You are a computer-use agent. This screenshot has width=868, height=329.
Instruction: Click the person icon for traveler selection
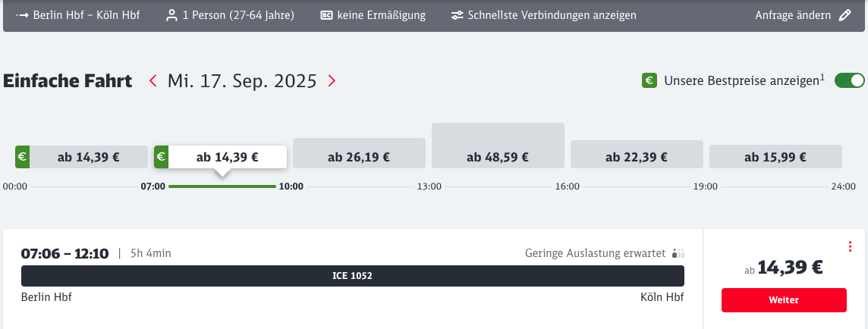coord(171,15)
